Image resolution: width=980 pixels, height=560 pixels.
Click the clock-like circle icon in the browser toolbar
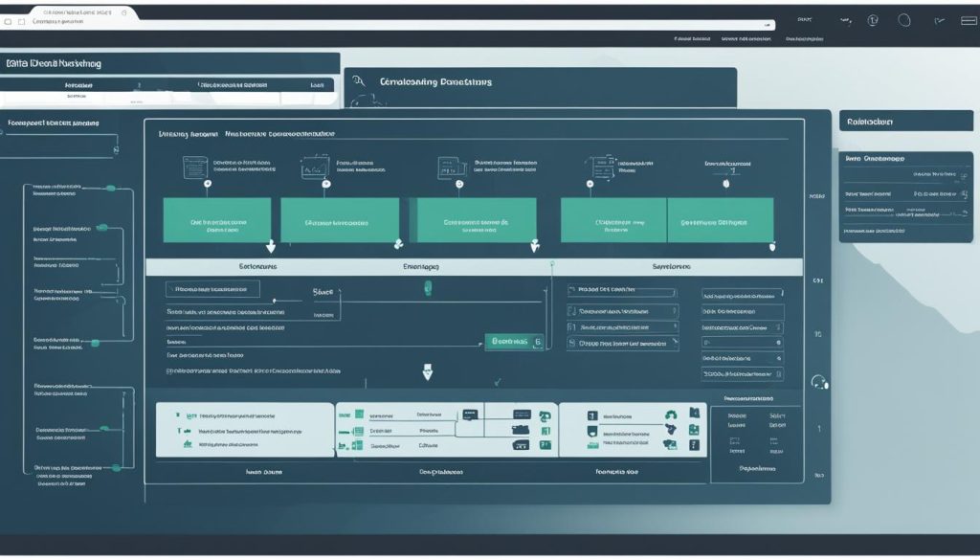coord(873,21)
